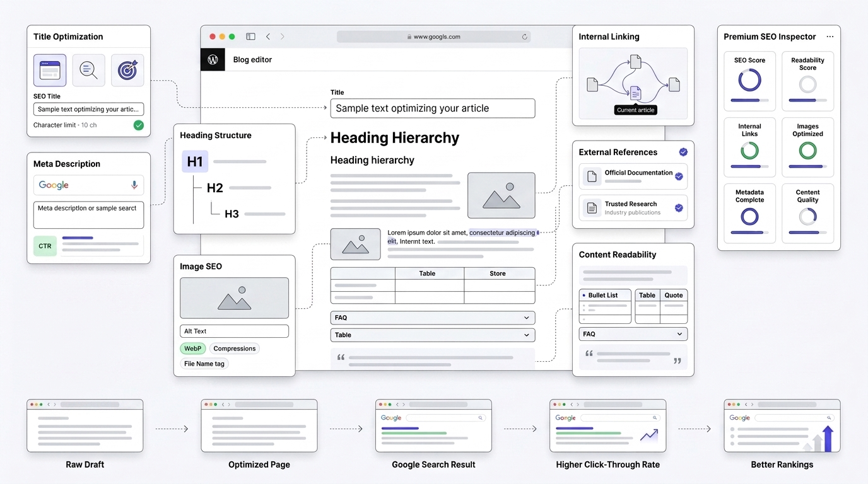Select the Quote tab in Content Readability
The height and width of the screenshot is (484, 868).
tap(674, 295)
